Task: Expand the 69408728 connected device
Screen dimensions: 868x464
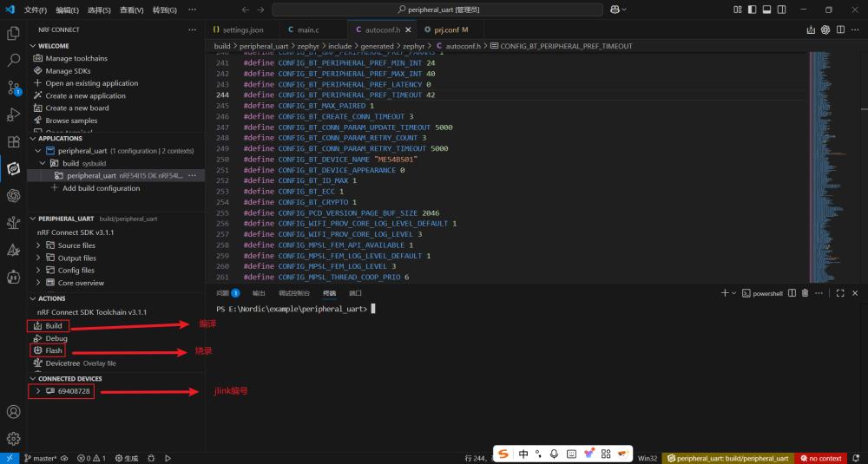Action: [38, 392]
